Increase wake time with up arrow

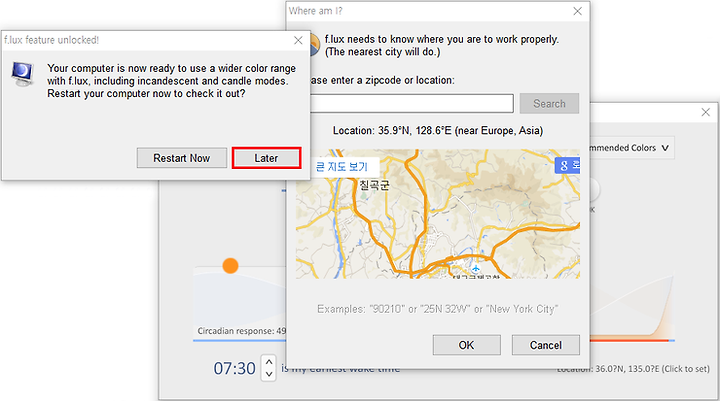click(x=269, y=362)
